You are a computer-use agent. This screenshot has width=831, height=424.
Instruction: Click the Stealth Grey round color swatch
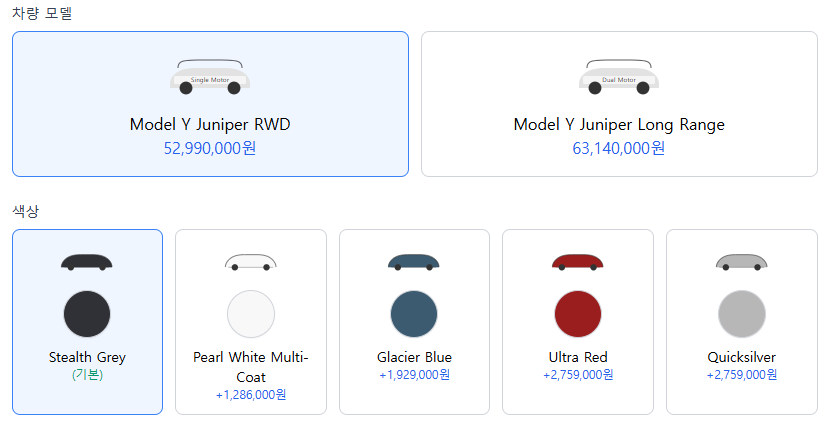tap(87, 314)
